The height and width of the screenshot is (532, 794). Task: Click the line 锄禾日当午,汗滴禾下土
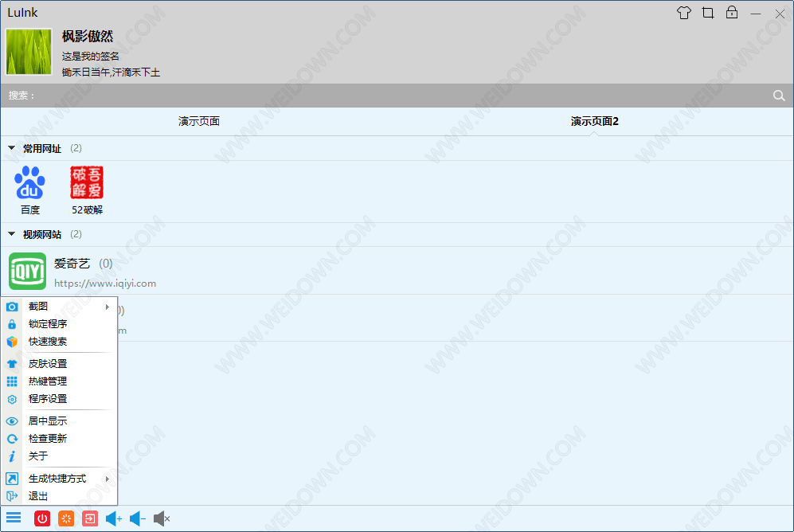pos(111,72)
